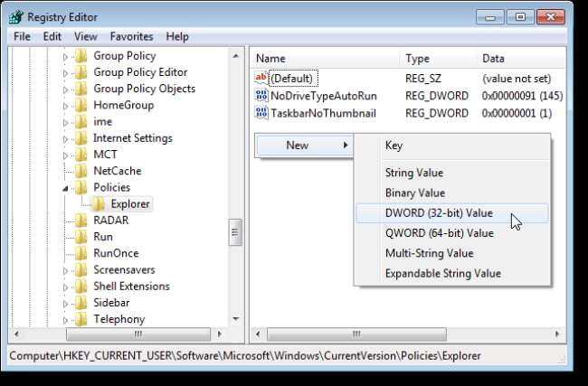Click the MCT folder icon
The width and height of the screenshot is (588, 386).
click(81, 155)
